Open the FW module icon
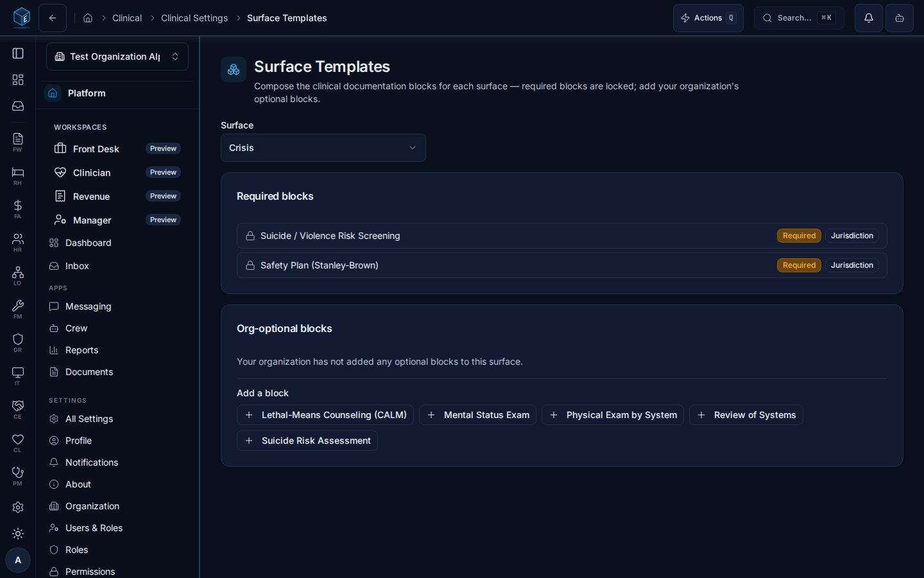The width and height of the screenshot is (924, 578). (18, 142)
